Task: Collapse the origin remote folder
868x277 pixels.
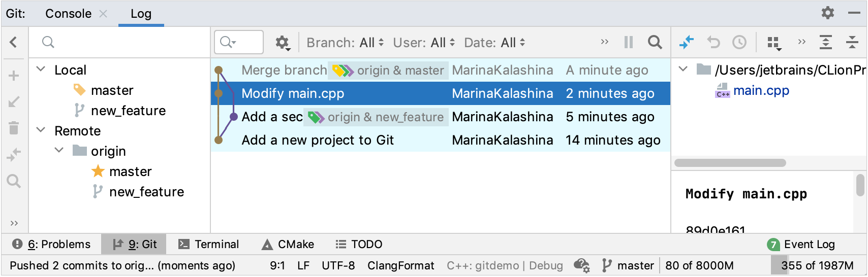Action: coord(59,151)
